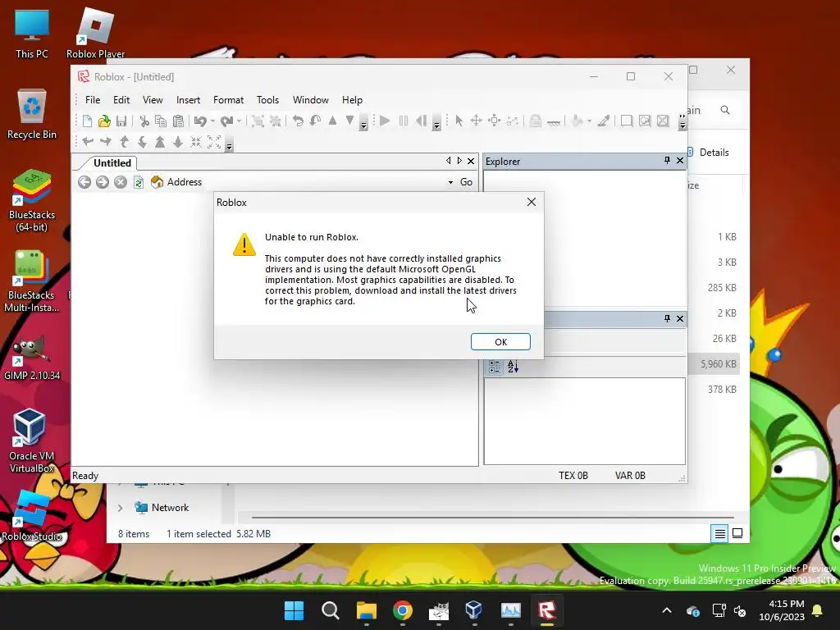Click the Details button in File Explorer
This screenshot has height=630, width=840.
[x=709, y=152]
